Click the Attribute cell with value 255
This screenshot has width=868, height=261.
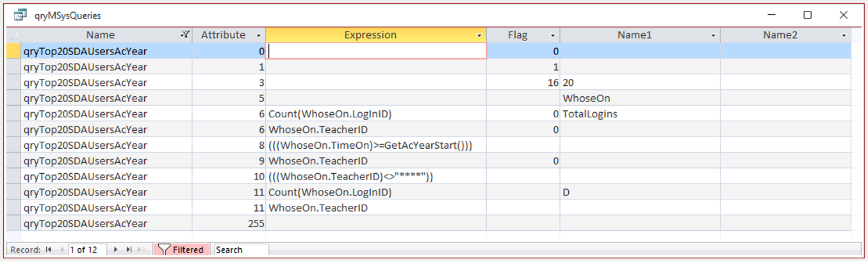pos(229,224)
